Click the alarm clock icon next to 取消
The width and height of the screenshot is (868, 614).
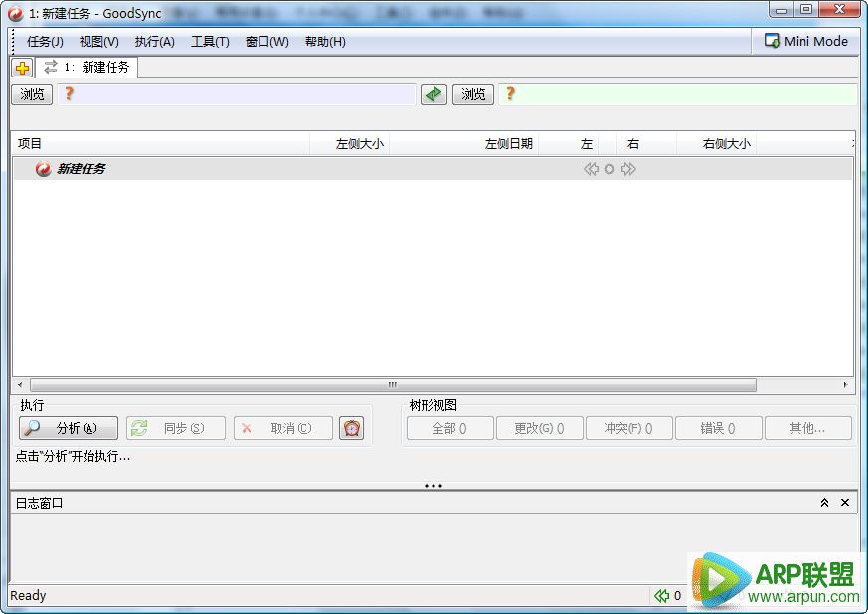[x=353, y=427]
